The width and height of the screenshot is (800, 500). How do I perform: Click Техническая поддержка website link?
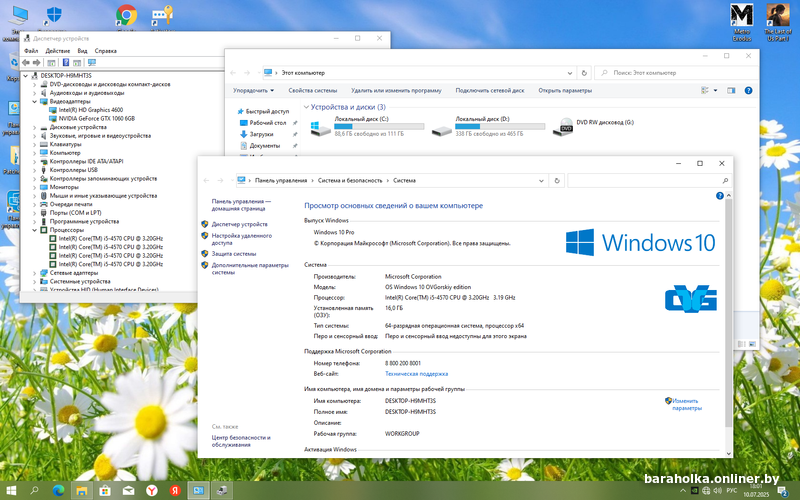[416, 374]
